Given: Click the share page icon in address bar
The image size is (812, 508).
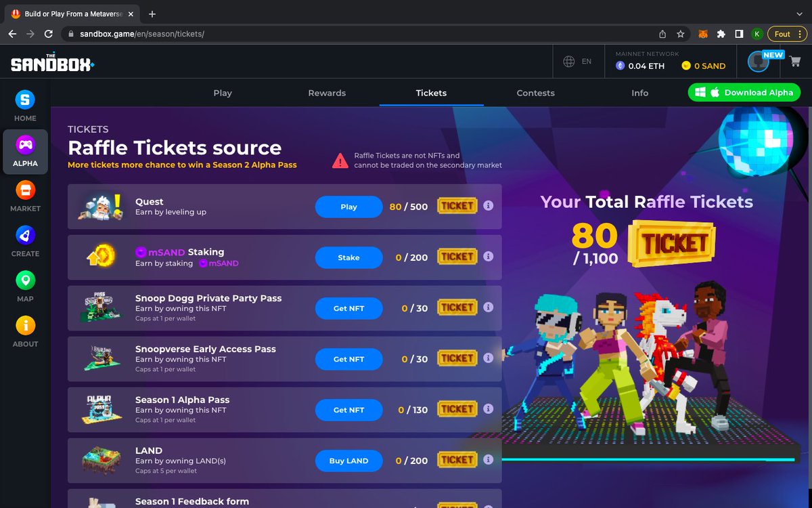Looking at the screenshot, I should pos(662,34).
